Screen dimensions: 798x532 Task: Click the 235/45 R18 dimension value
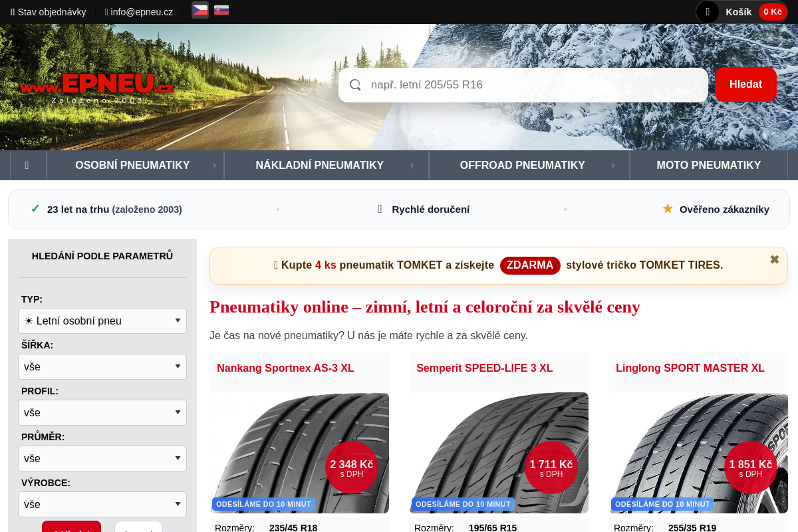(293, 528)
